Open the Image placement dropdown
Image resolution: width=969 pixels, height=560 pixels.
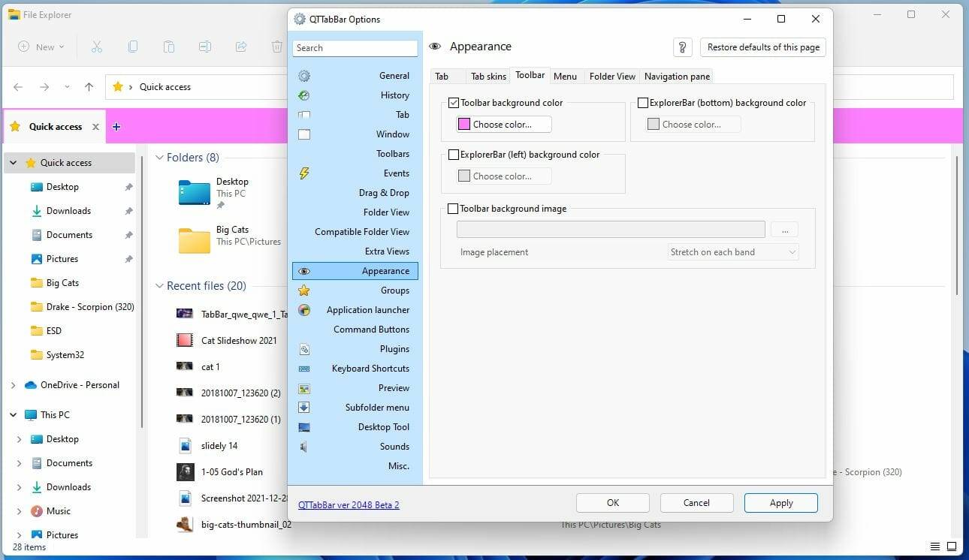pos(731,251)
